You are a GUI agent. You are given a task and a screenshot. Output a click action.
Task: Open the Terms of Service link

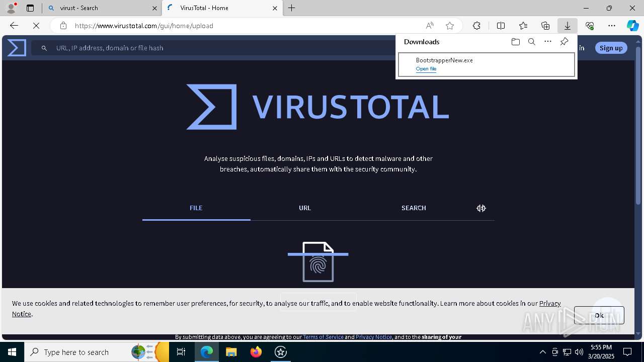pyautogui.click(x=323, y=337)
